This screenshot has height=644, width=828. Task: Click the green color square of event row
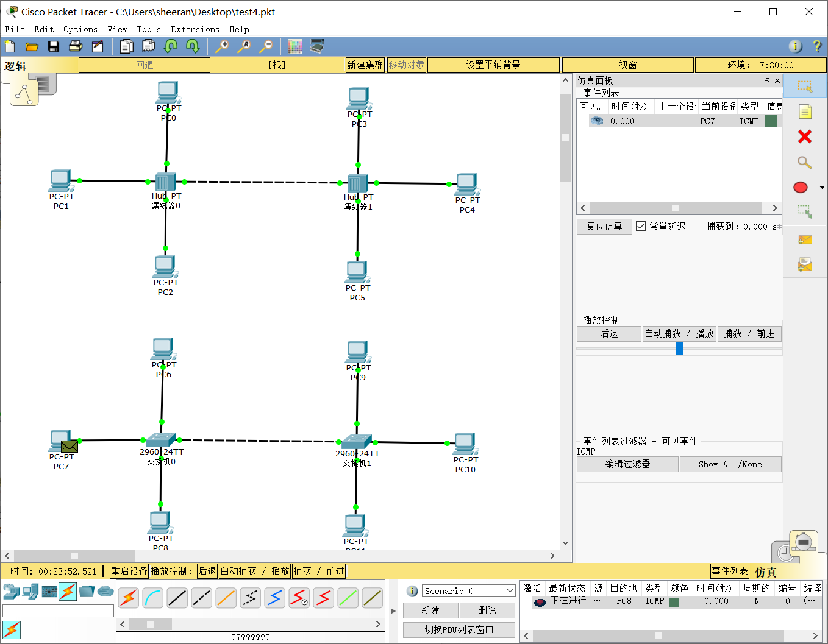point(771,121)
